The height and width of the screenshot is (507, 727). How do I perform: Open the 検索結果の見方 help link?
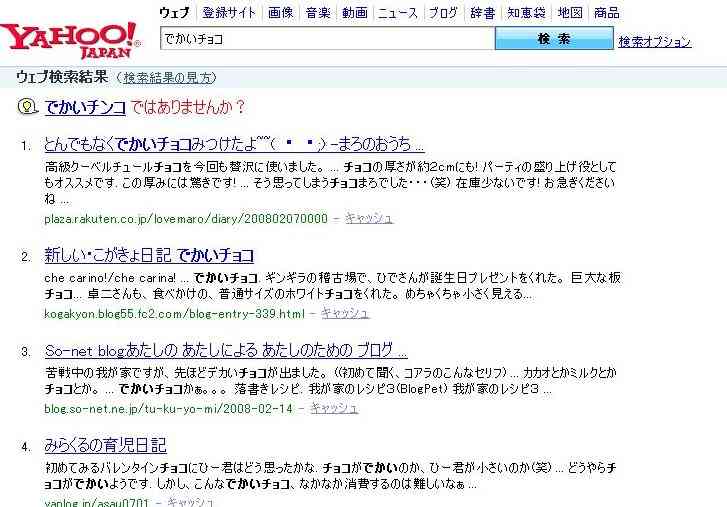click(x=167, y=77)
